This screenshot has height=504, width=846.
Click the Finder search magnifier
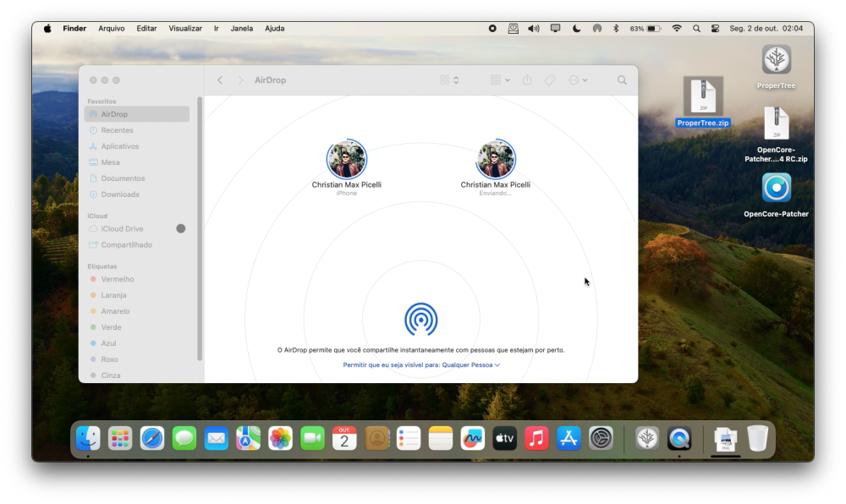(622, 80)
